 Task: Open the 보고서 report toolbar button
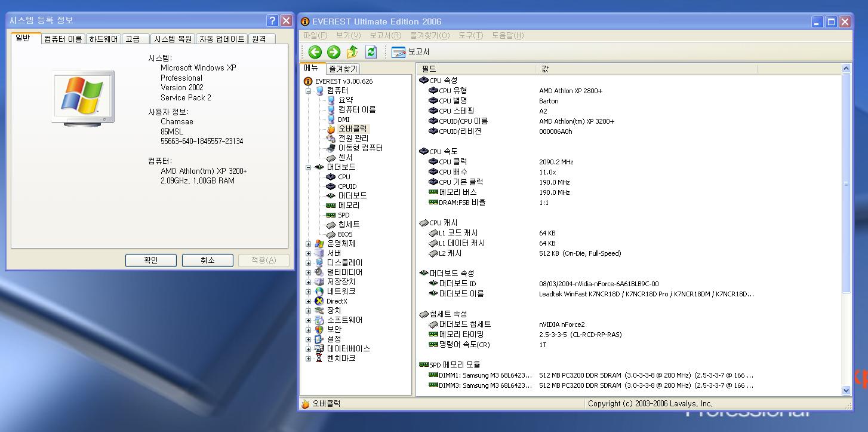(x=411, y=52)
